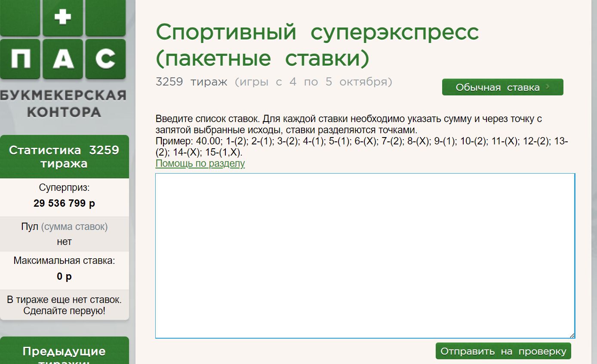This screenshot has width=597, height=364.
Task: Click the Букмекерская контора caption
Action: (63, 104)
